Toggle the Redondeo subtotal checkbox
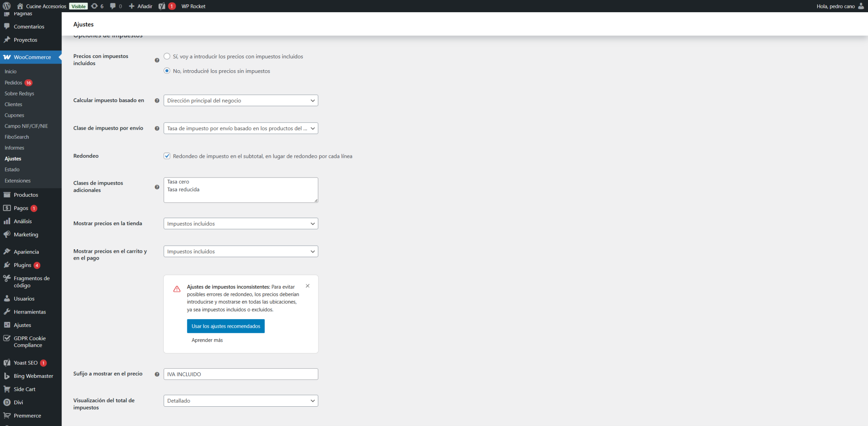 tap(167, 156)
